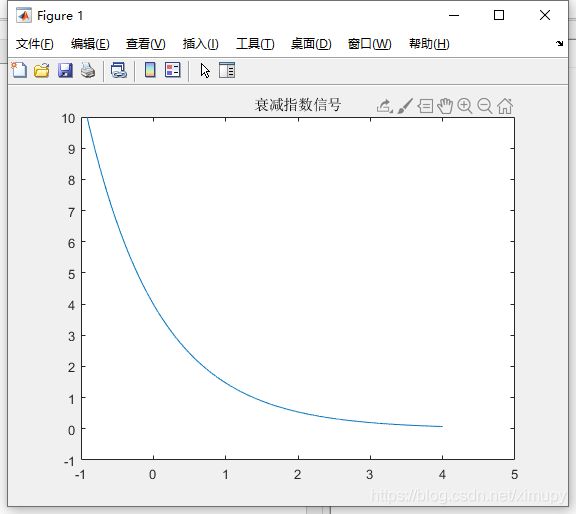Screen dimensions: 576x514
Task: Open the 编辑(E) menu
Action: (90, 44)
